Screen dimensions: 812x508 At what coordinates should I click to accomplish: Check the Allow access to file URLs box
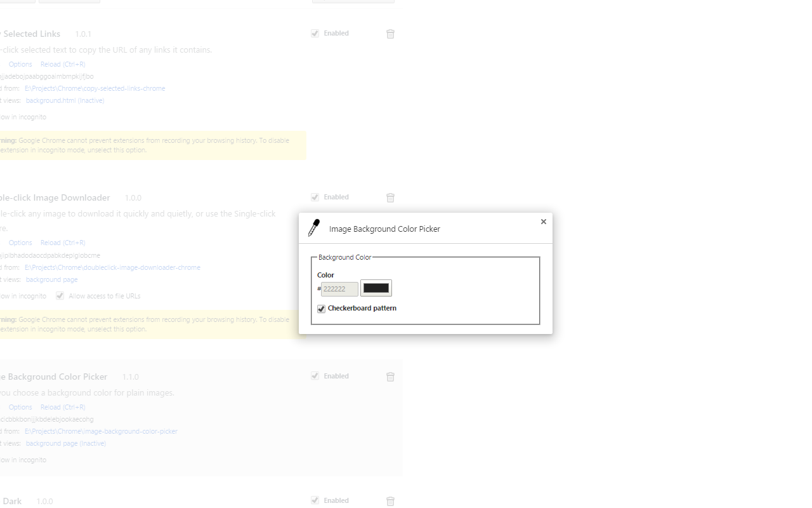60,296
